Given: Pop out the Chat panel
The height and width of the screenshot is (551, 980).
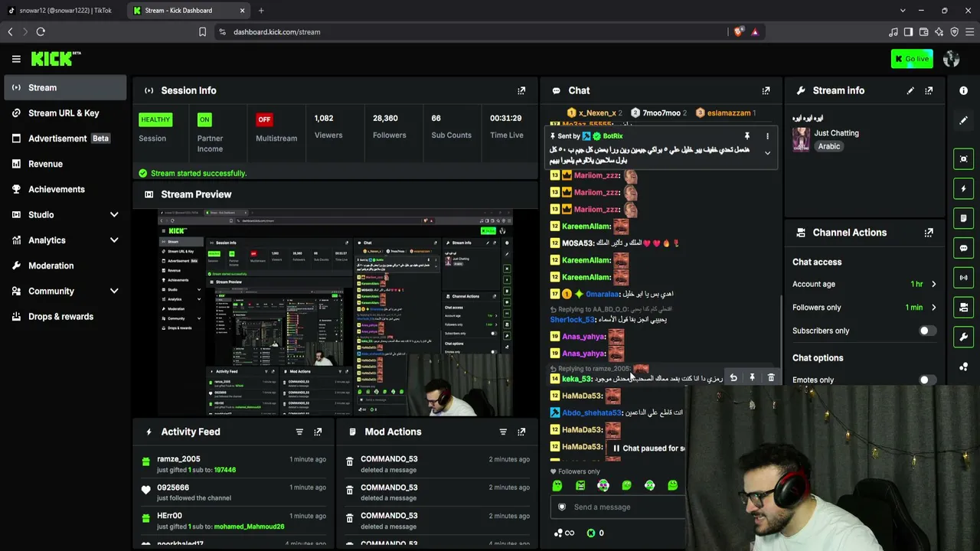Looking at the screenshot, I should tap(766, 90).
